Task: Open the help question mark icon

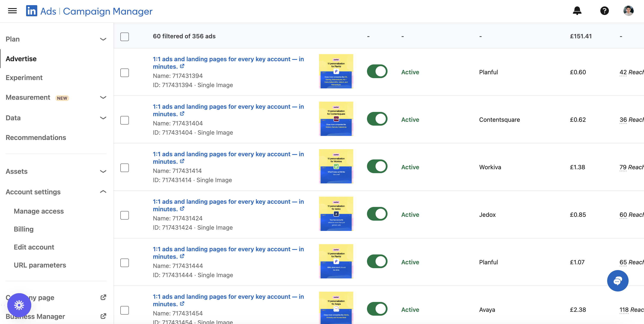Action: pos(604,11)
